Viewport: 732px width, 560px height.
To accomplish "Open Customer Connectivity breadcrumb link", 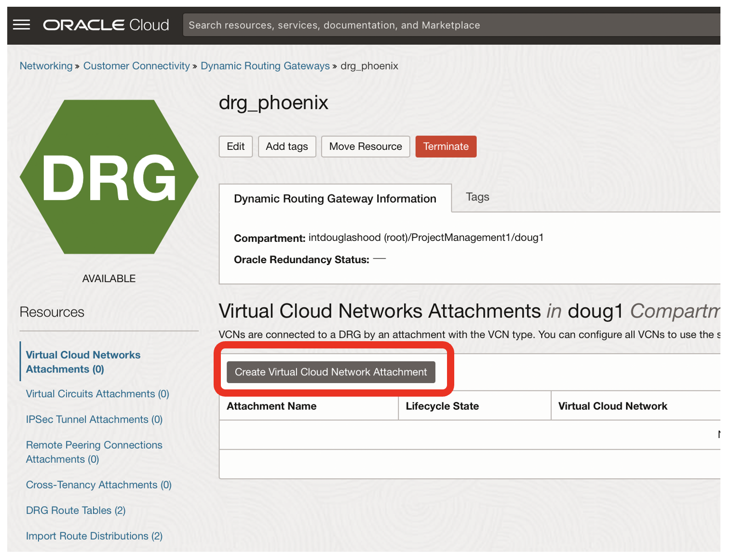I will coord(136,66).
